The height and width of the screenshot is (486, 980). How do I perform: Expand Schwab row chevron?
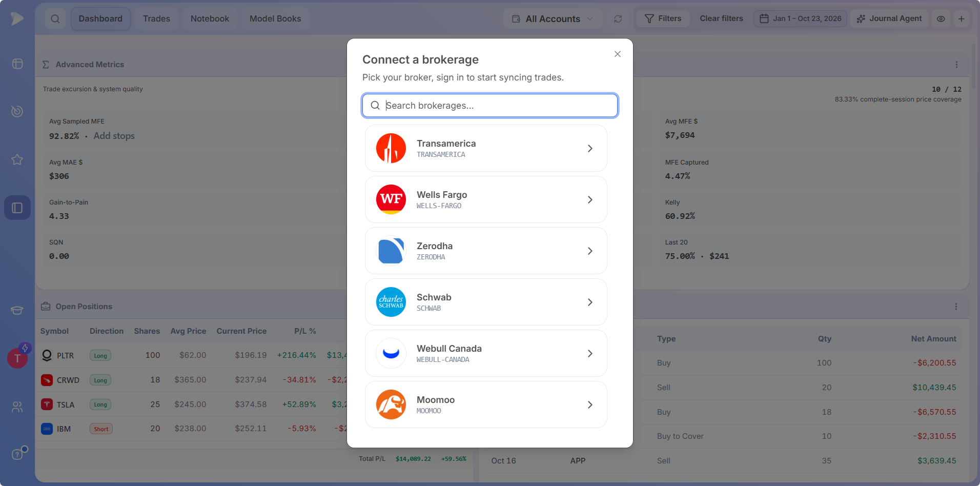click(590, 302)
